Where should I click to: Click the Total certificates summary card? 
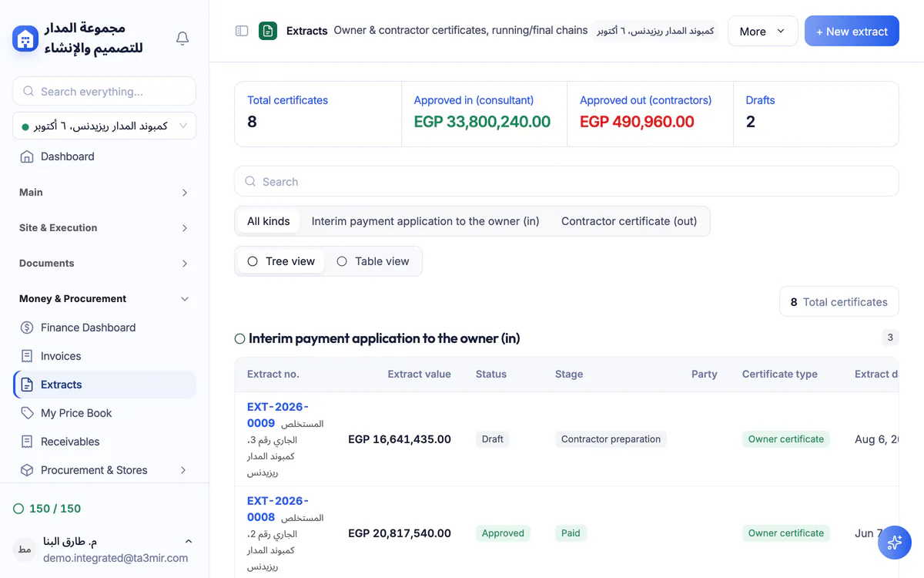pyautogui.click(x=318, y=113)
